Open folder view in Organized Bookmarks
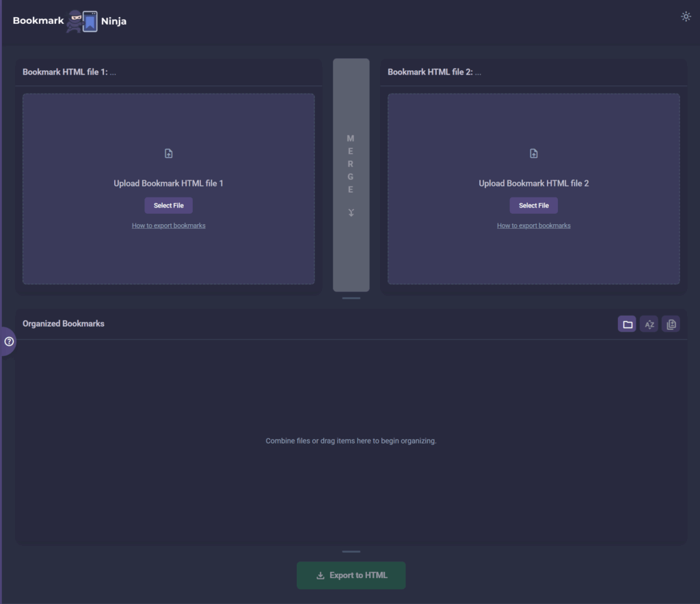700x604 pixels. [627, 324]
